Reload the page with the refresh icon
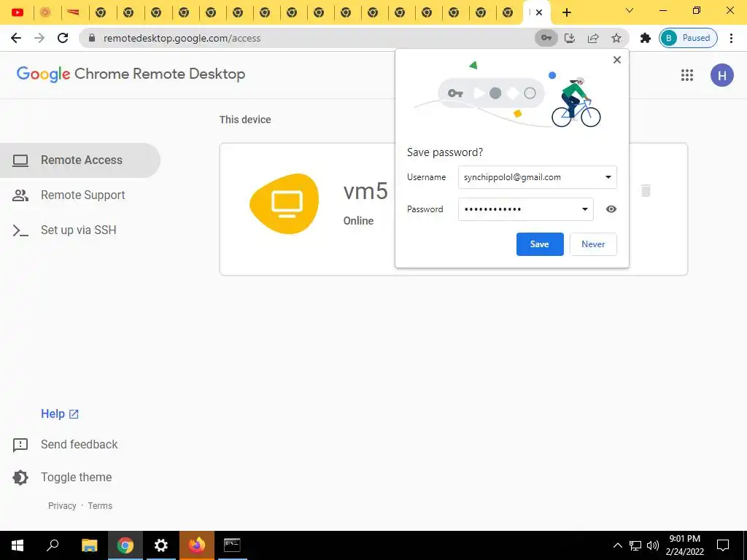This screenshot has height=560, width=747. [x=63, y=38]
